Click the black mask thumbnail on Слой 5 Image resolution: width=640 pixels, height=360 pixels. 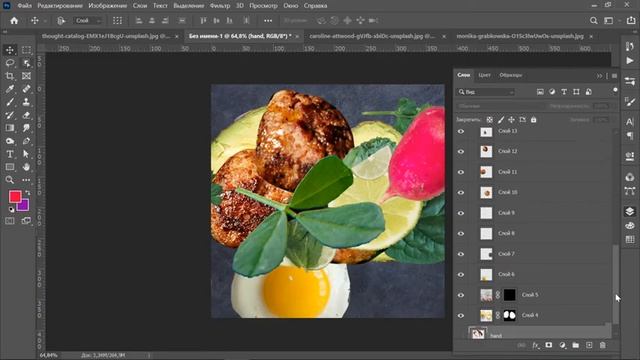click(x=509, y=295)
